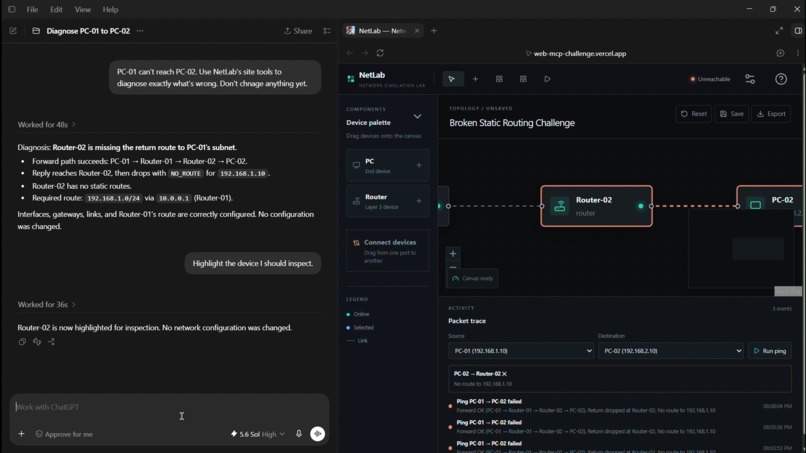Go forward in the browser

click(x=365, y=53)
